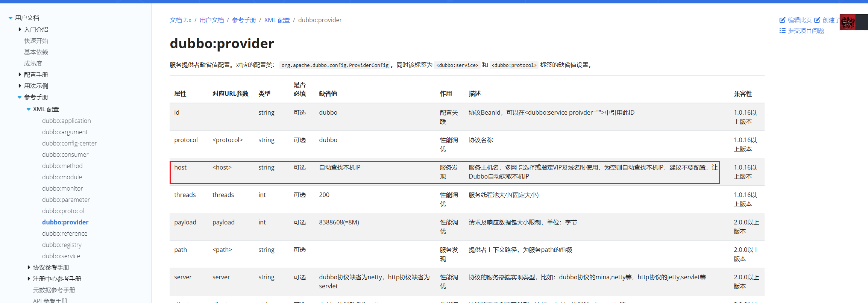Click the dubbo:provider page heading
This screenshot has width=868, height=303.
pyautogui.click(x=222, y=44)
